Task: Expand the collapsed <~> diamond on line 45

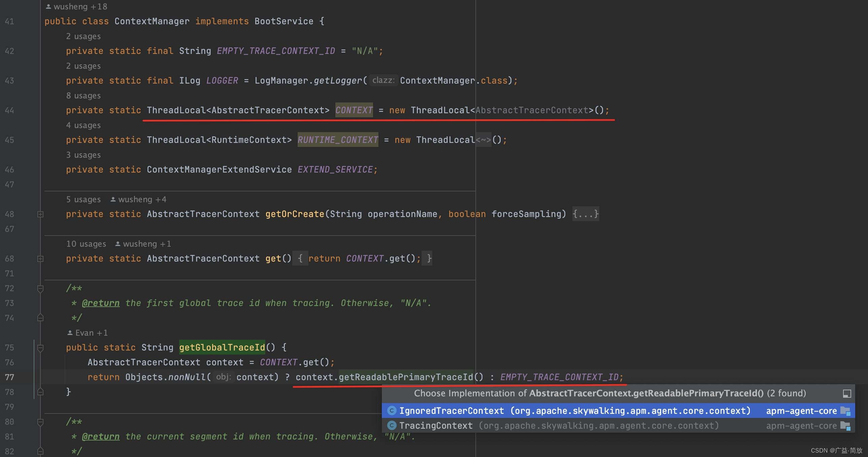Action: click(x=483, y=140)
